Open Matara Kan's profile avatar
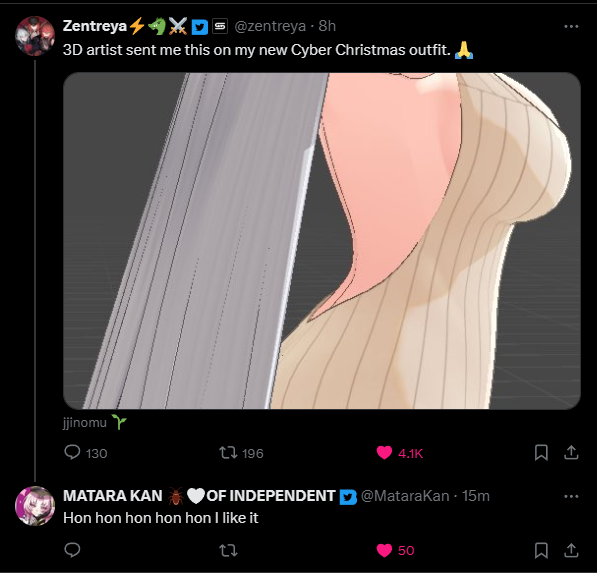This screenshot has width=597, height=573. pos(35,506)
